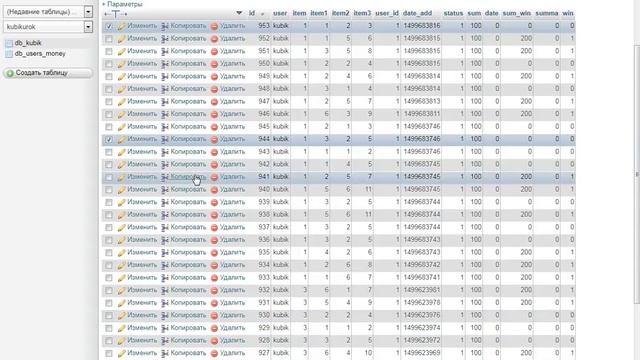640x360 pixels.
Task: Click Удалить link for row 931
Action: tap(232, 302)
